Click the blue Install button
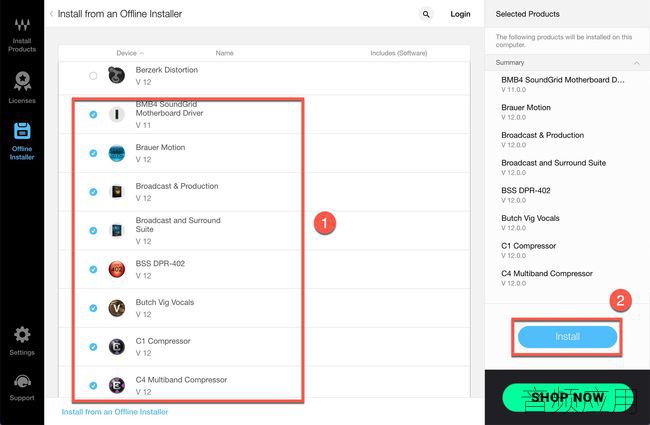Viewport: 650px width, 425px height. pyautogui.click(x=567, y=337)
